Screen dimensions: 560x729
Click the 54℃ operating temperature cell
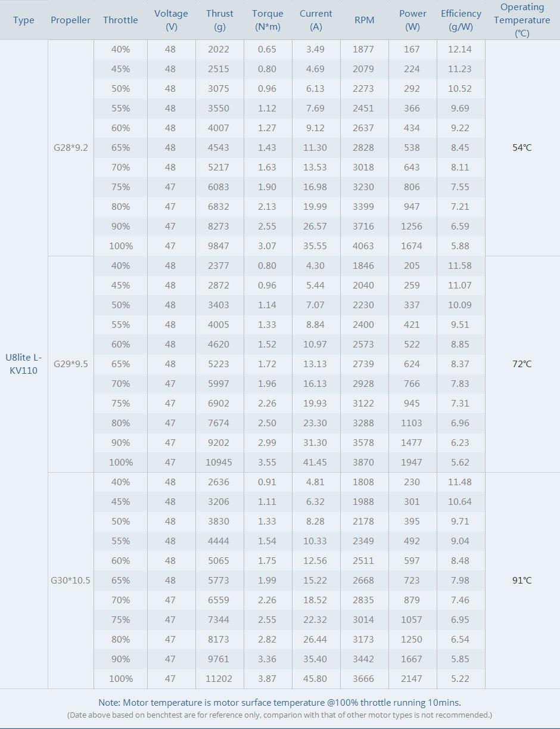point(522,148)
